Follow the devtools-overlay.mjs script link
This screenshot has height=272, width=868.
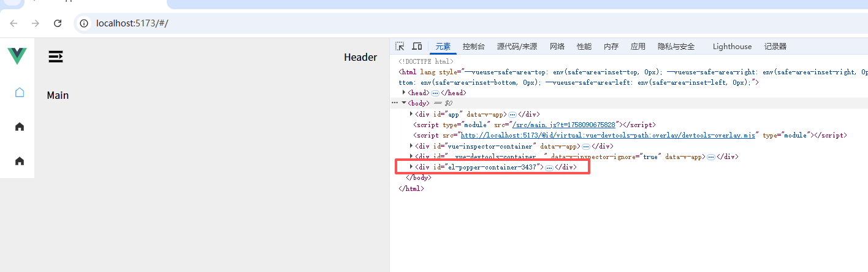coord(608,135)
